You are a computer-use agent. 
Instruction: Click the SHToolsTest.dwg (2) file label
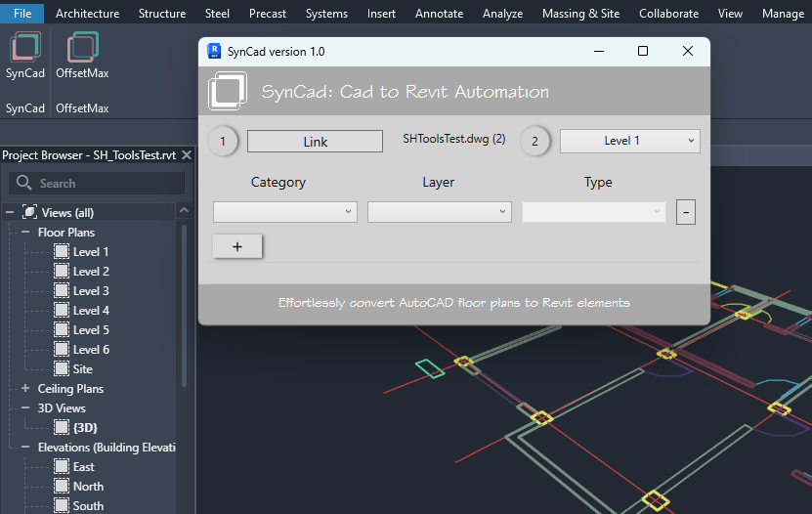click(x=454, y=139)
